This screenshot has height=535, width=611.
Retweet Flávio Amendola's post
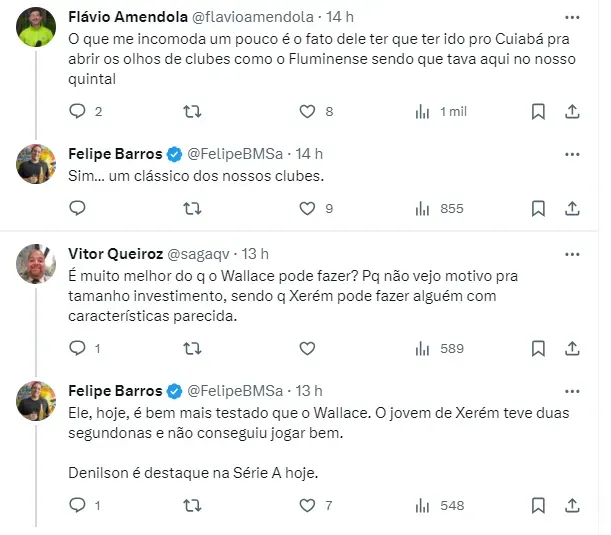[193, 112]
